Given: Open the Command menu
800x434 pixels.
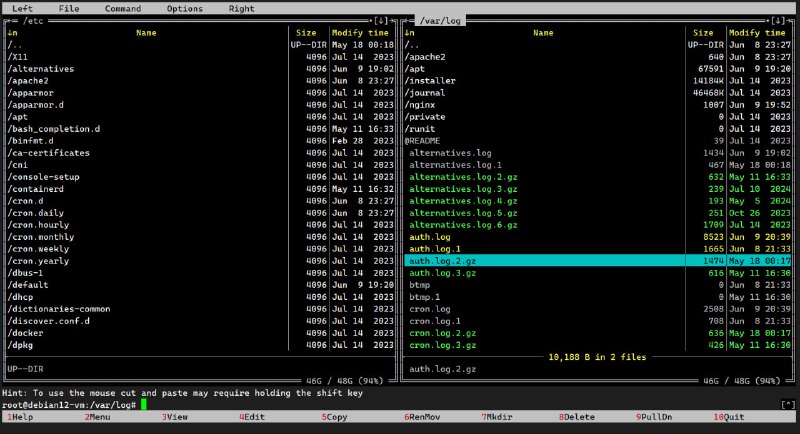Looking at the screenshot, I should coord(123,9).
